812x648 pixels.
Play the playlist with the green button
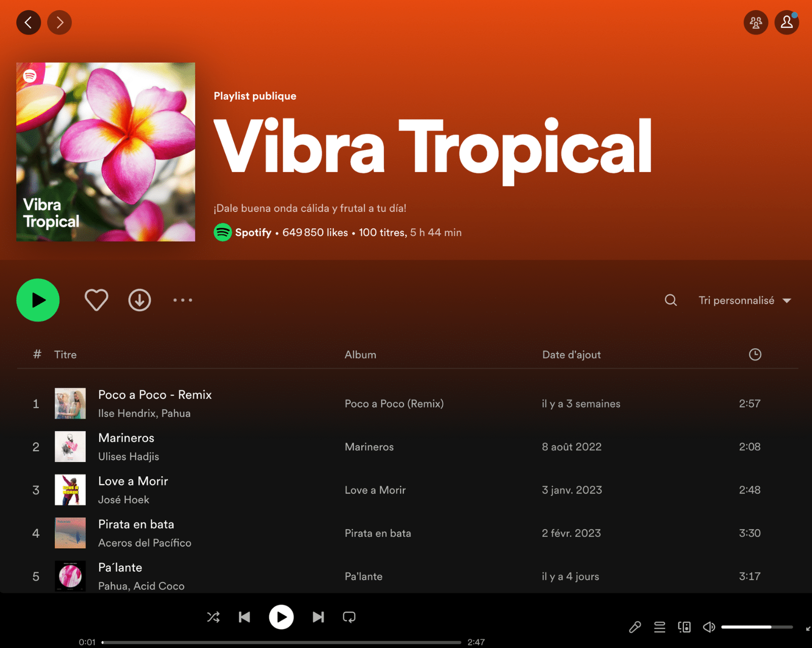(x=38, y=300)
